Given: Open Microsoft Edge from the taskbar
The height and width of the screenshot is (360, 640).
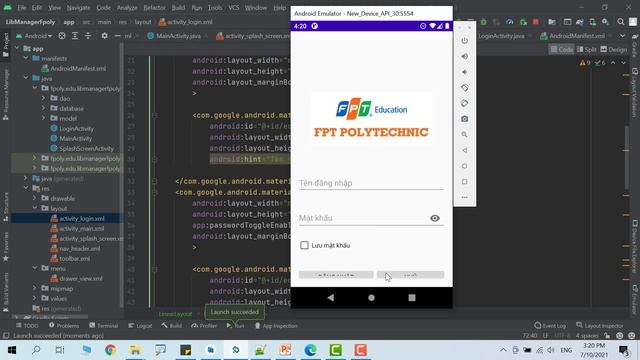Looking at the screenshot, I should click(310, 350).
